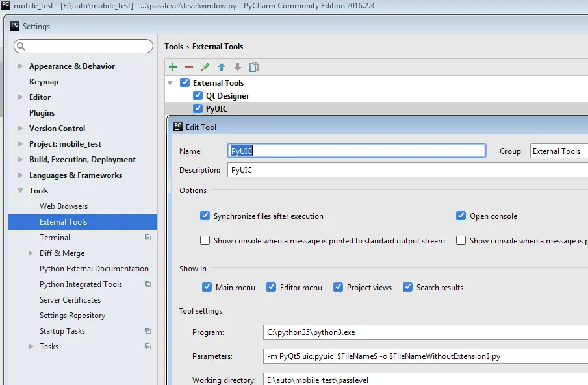
Task: Toggle Editor menu checkbox
Action: coord(271,287)
